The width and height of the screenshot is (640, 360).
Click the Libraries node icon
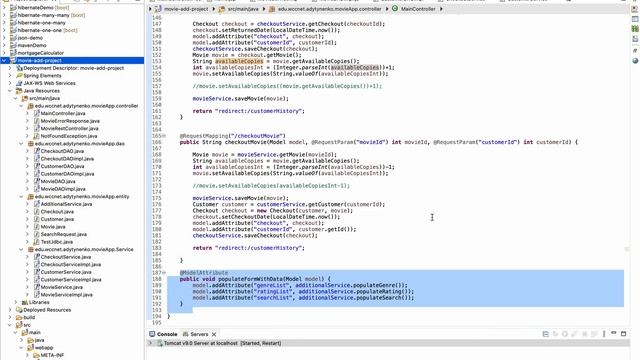[25, 302]
